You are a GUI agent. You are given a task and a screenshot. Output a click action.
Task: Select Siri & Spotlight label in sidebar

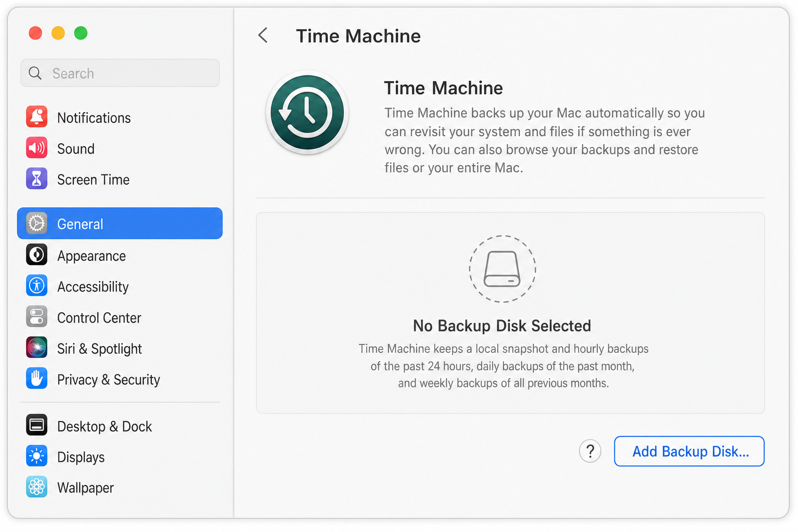99,349
